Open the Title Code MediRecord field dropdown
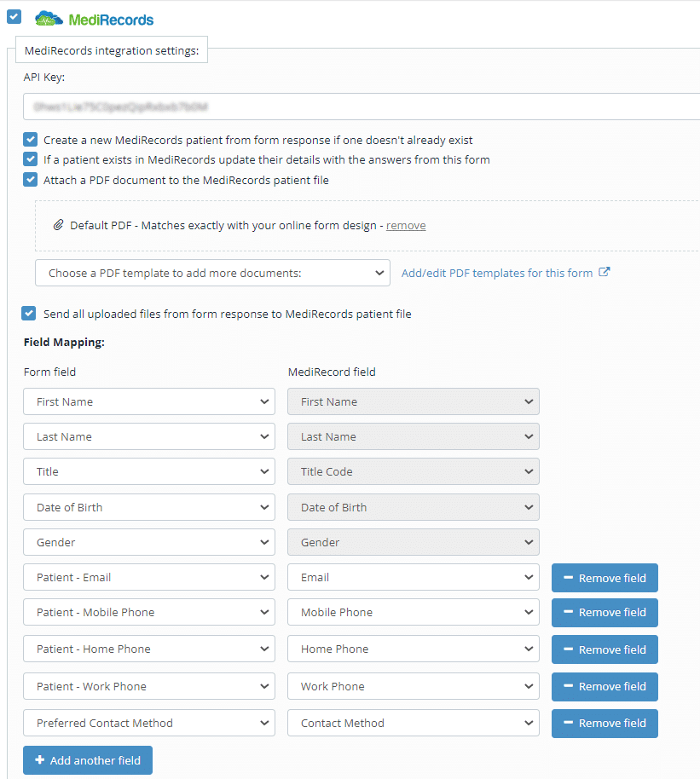Screen dimensions: 700x779 pos(413,471)
